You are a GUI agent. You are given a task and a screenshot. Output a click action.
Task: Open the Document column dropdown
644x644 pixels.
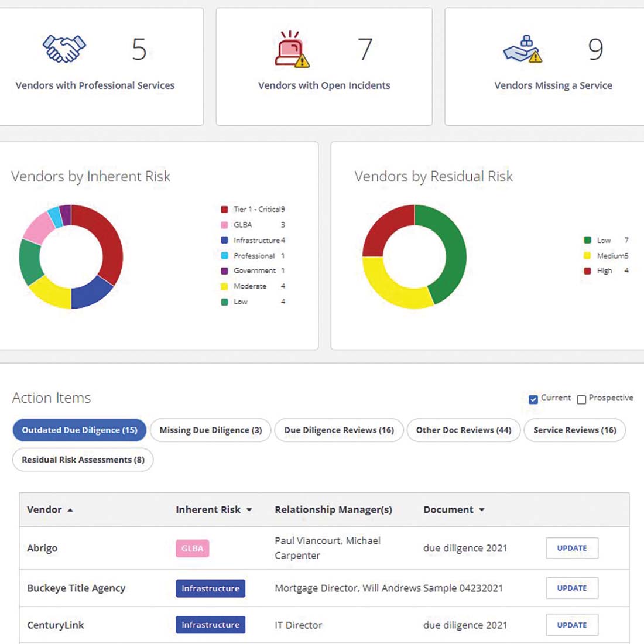click(x=482, y=510)
